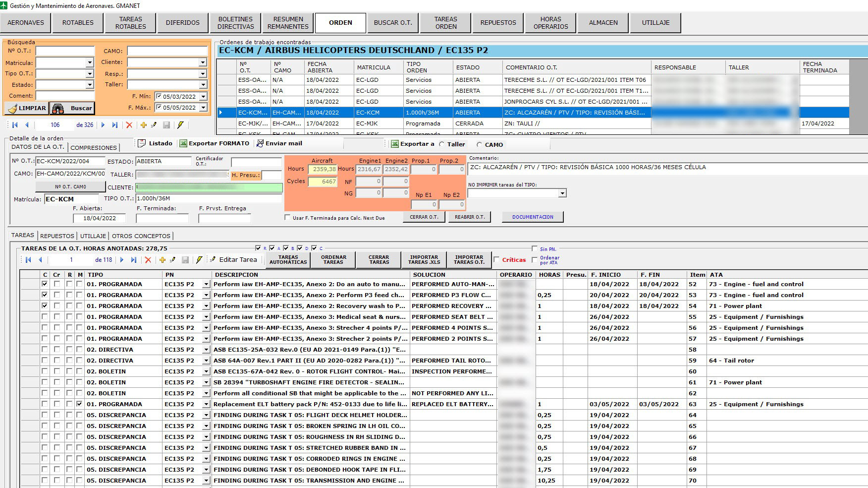Image resolution: width=868 pixels, height=488 pixels.
Task: Click the red delete icon in orders navigator
Action: (129, 125)
